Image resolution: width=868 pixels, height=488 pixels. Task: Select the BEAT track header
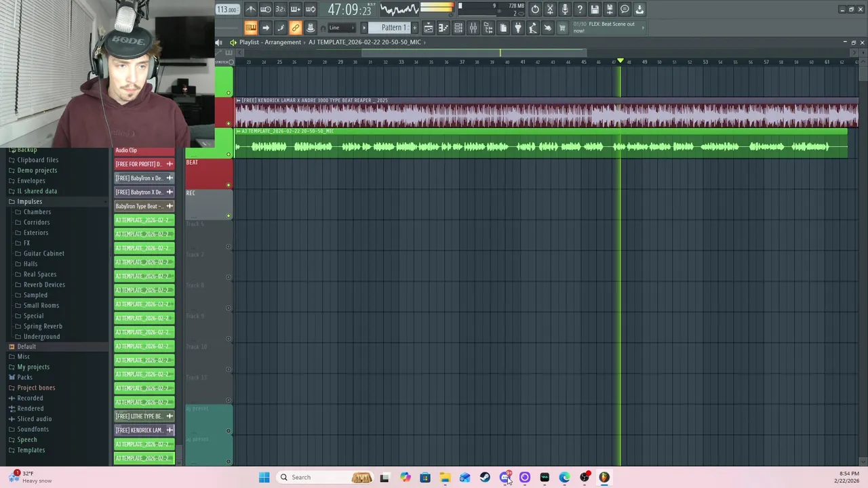tap(209, 174)
